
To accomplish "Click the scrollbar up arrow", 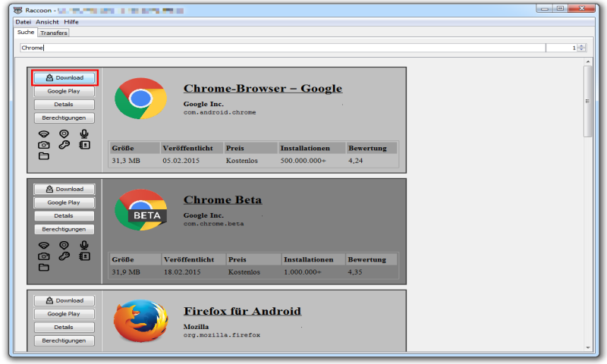I will tap(587, 61).
